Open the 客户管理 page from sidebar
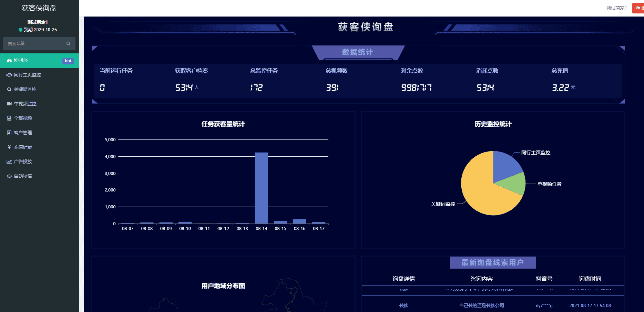Viewport: 644px width, 312px height. coord(22,133)
